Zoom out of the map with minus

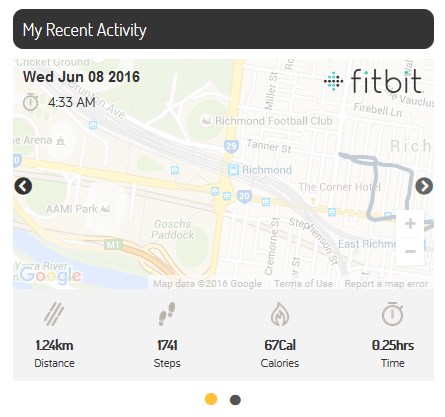(410, 251)
